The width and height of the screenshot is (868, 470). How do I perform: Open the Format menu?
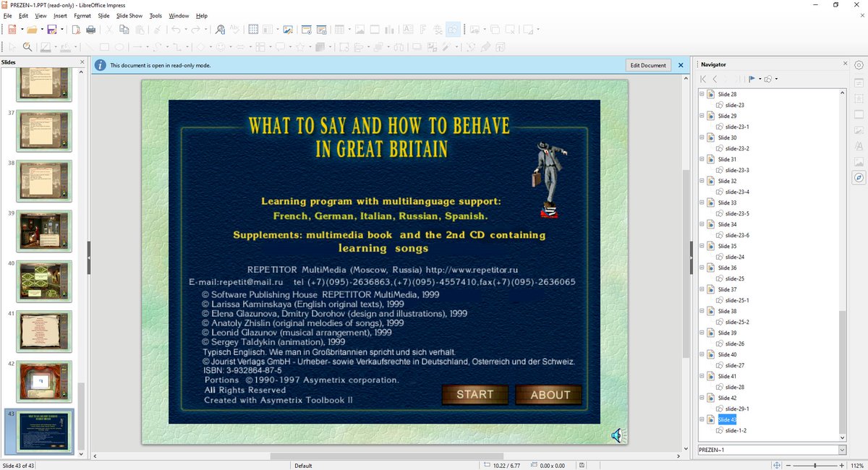[x=82, y=15]
